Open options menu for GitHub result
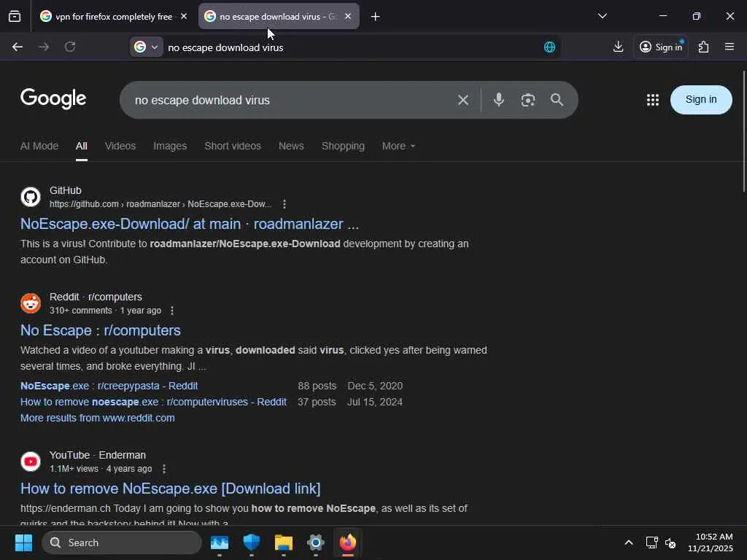 285,204
